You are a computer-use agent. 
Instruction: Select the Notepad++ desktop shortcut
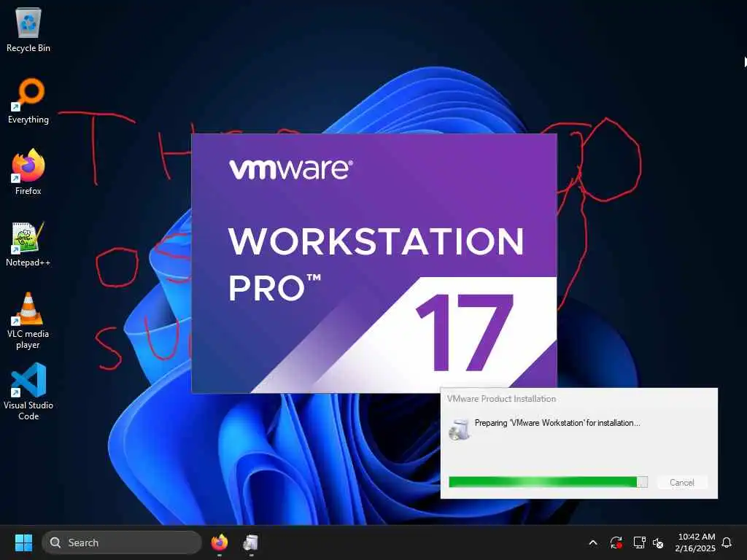point(28,244)
